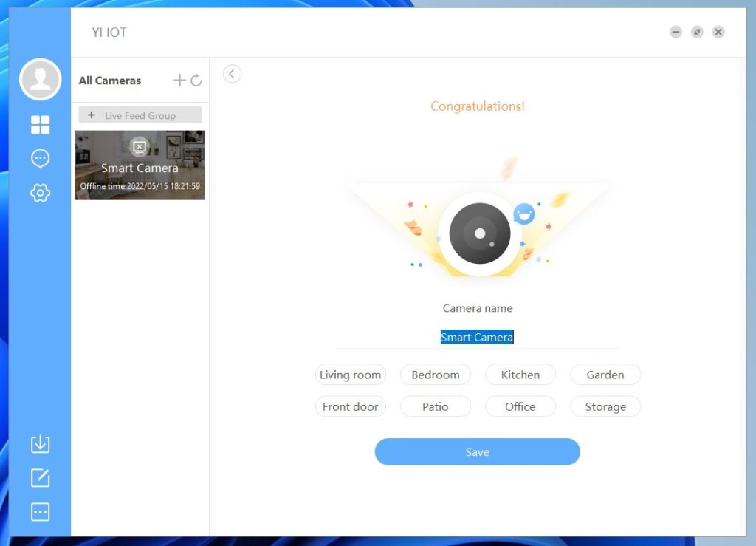Click the Camera name text field

(477, 338)
